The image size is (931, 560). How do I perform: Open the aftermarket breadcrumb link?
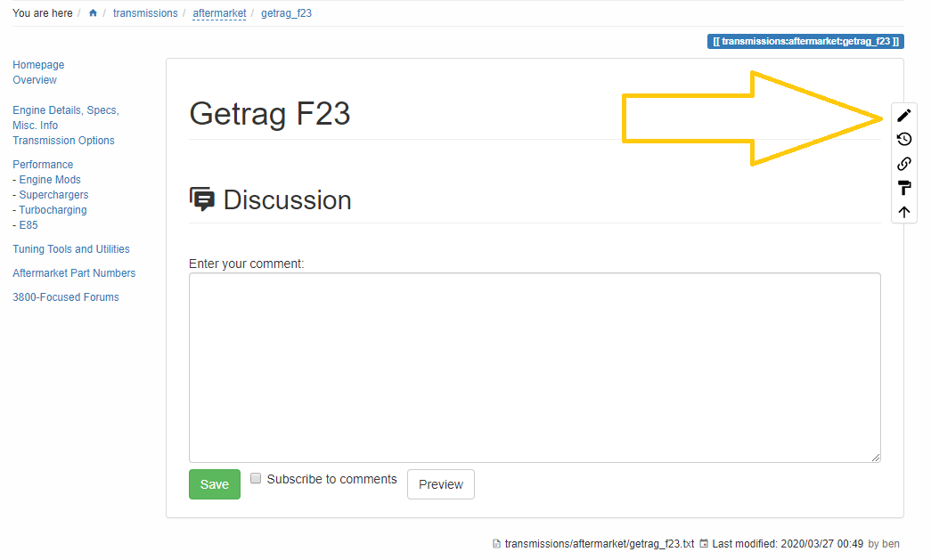pyautogui.click(x=219, y=13)
